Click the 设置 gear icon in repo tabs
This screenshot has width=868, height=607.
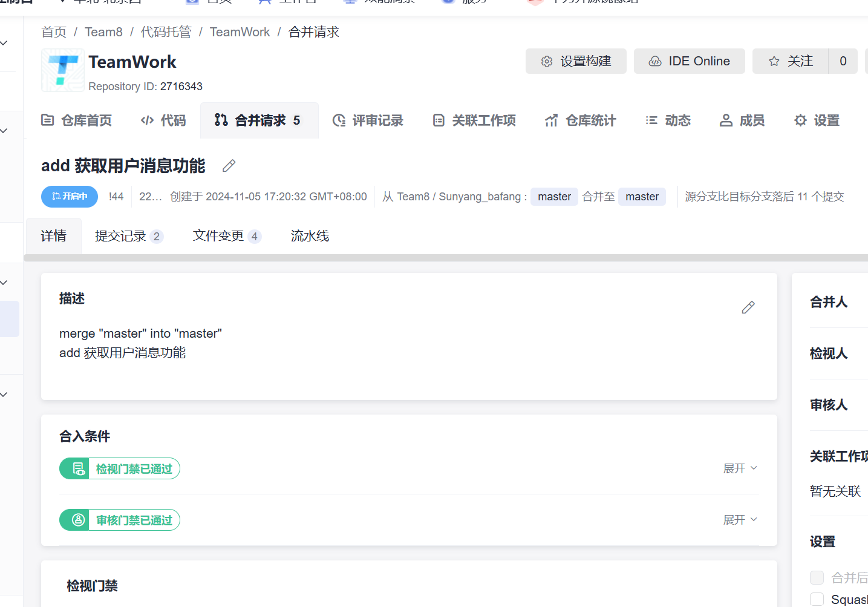coord(800,120)
